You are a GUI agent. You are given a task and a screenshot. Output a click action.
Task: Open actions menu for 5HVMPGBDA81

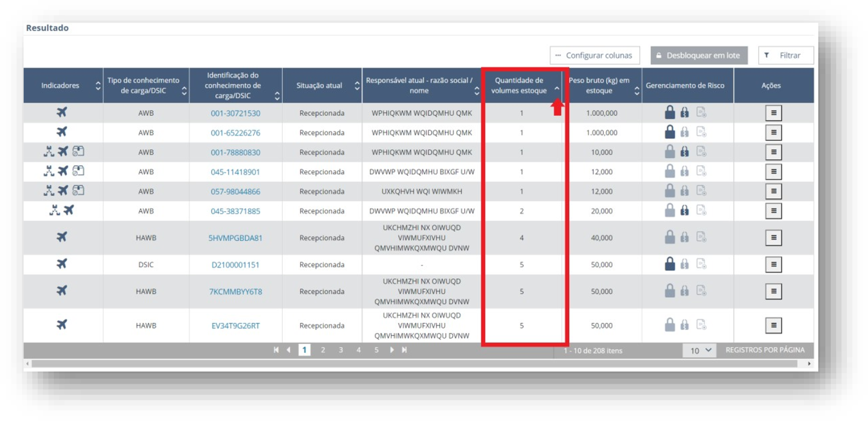[774, 238]
